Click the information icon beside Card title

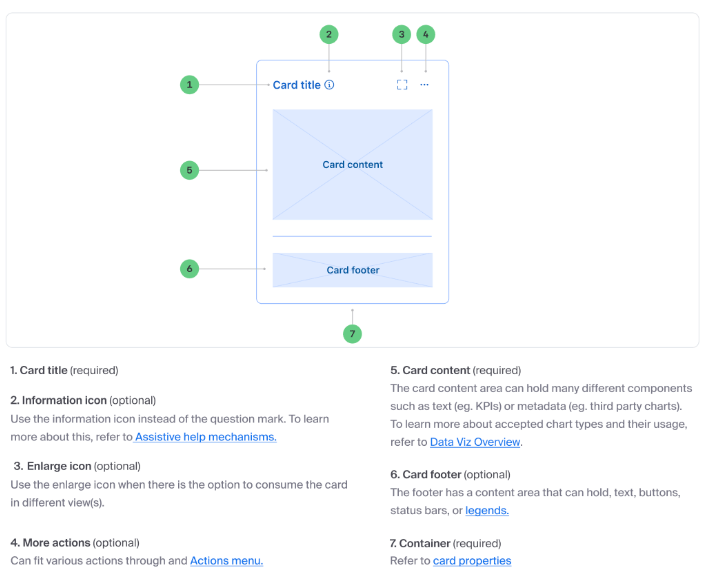coord(329,85)
